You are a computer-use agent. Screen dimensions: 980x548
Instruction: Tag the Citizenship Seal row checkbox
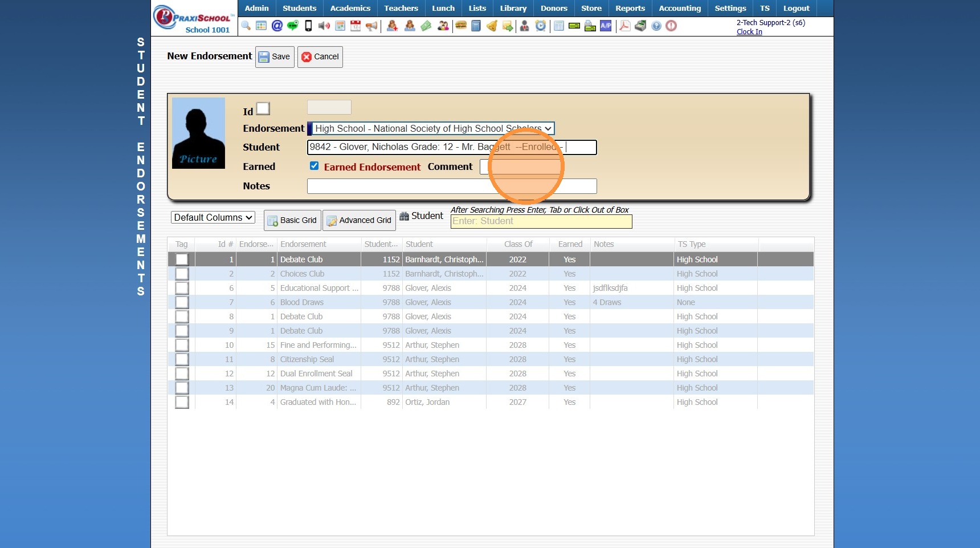coord(182,359)
